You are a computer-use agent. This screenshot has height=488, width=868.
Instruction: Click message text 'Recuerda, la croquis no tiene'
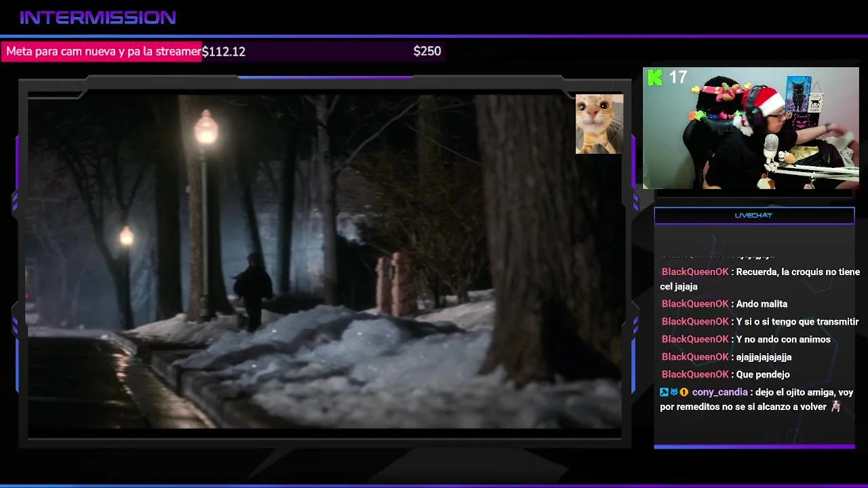(x=797, y=272)
